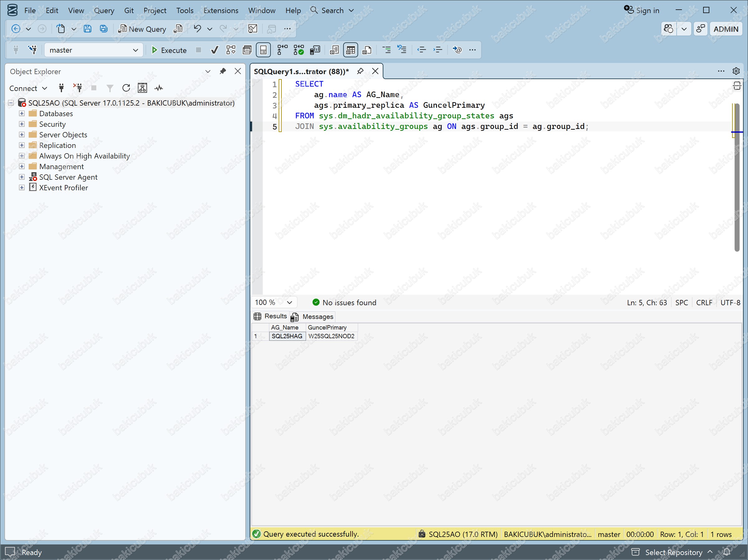Select the SQL25HAG result cell
This screenshot has width=748, height=560.
tap(287, 336)
